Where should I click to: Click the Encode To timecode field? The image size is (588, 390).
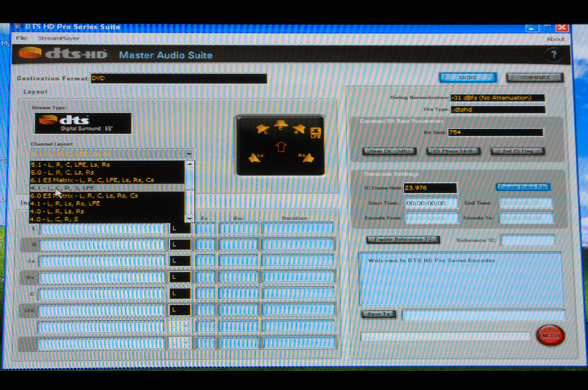coord(526,218)
